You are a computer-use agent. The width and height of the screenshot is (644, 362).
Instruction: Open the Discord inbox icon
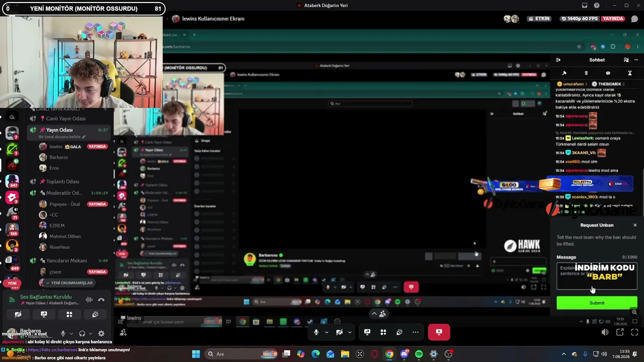pos(585,6)
